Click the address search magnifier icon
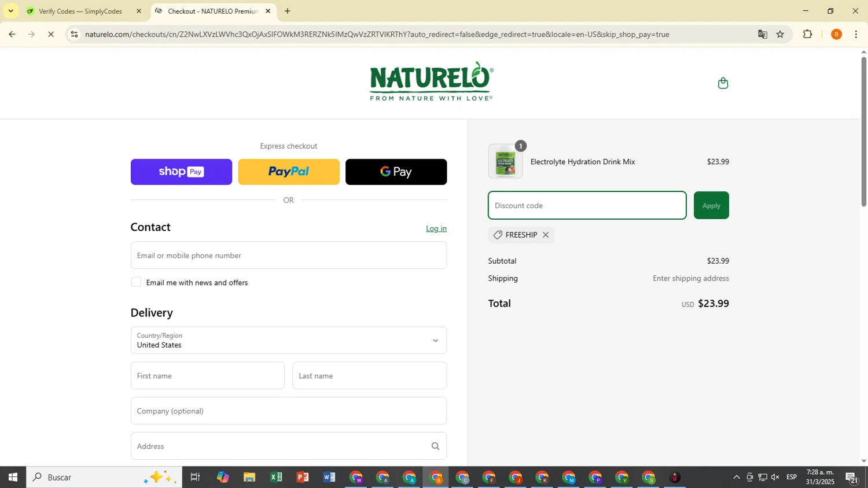 (435, 446)
